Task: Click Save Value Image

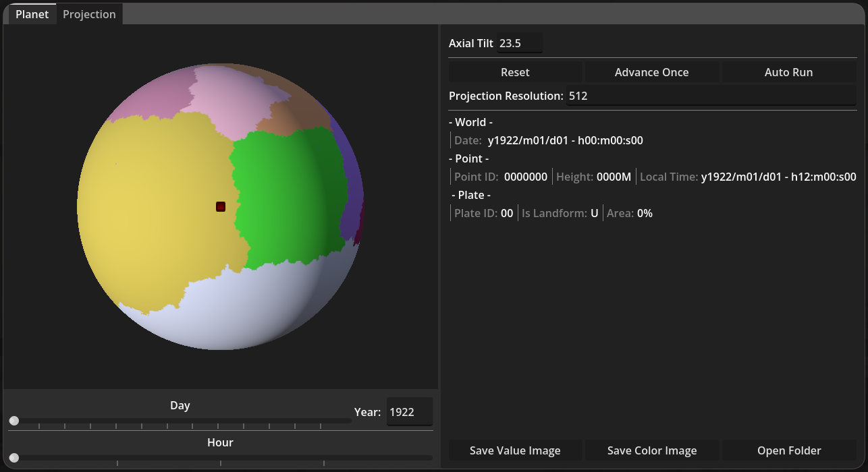Action: 515,450
